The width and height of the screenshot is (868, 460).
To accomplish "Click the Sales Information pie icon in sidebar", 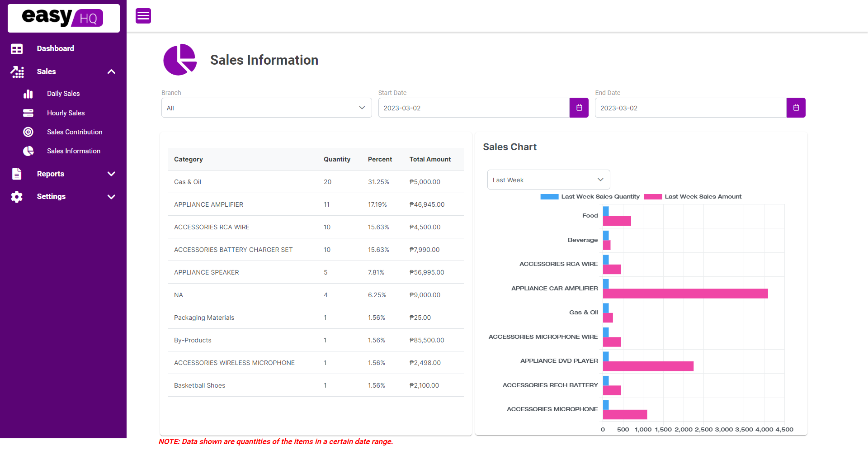I will point(28,151).
